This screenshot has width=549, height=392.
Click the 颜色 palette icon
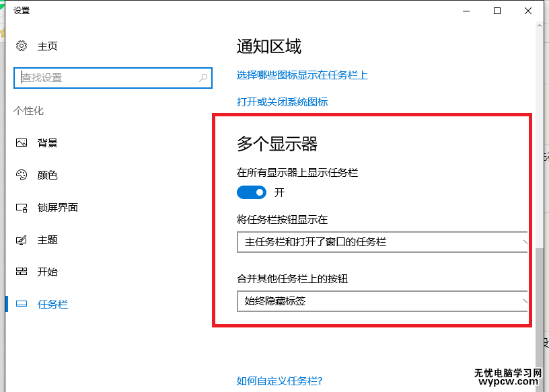tap(22, 175)
